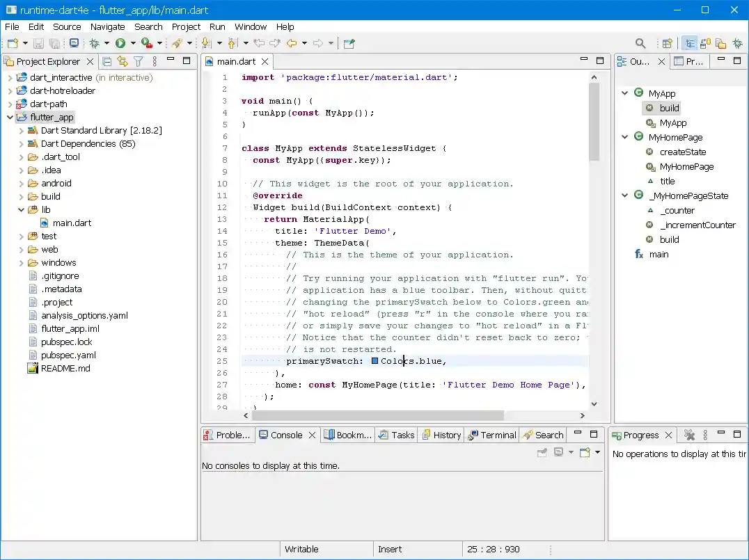The height and width of the screenshot is (560, 749).
Task: Toggle the Pin Console button
Action: (x=542, y=452)
